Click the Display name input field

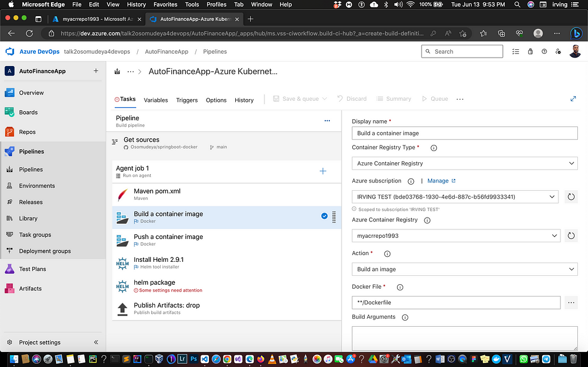pyautogui.click(x=465, y=133)
